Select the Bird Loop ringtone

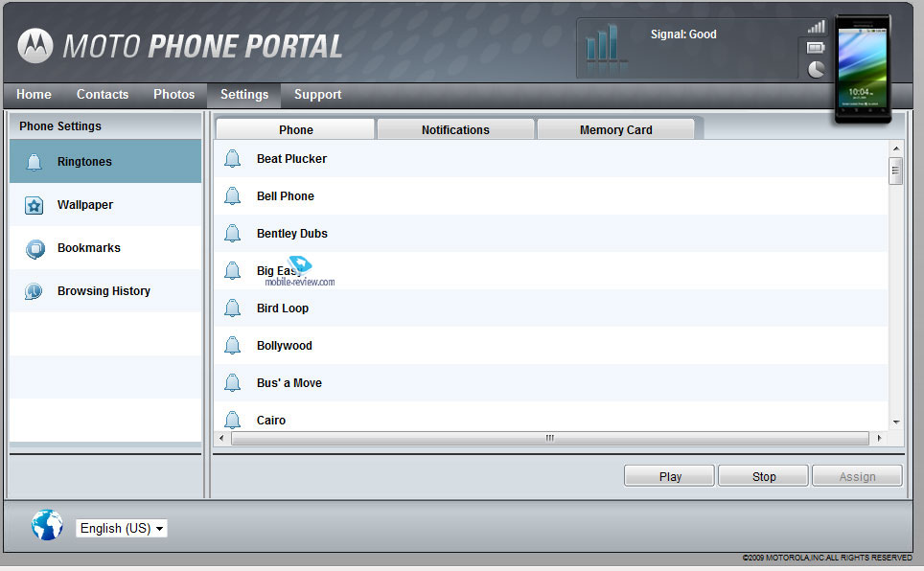(551, 308)
